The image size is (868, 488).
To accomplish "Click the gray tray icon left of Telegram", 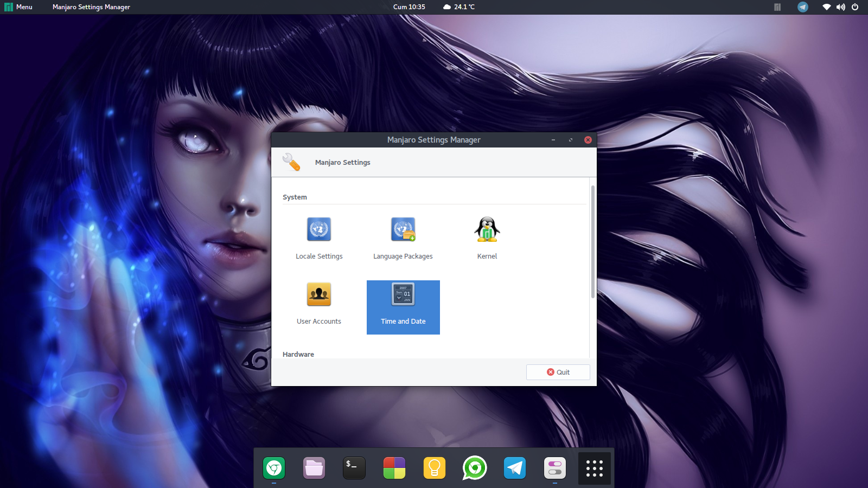I will (777, 7).
